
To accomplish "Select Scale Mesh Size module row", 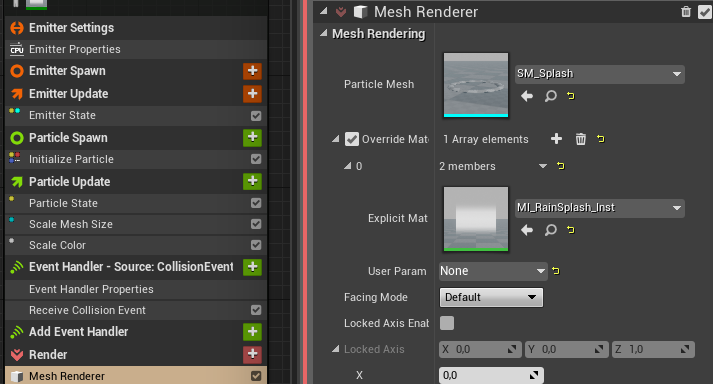I will click(136, 224).
